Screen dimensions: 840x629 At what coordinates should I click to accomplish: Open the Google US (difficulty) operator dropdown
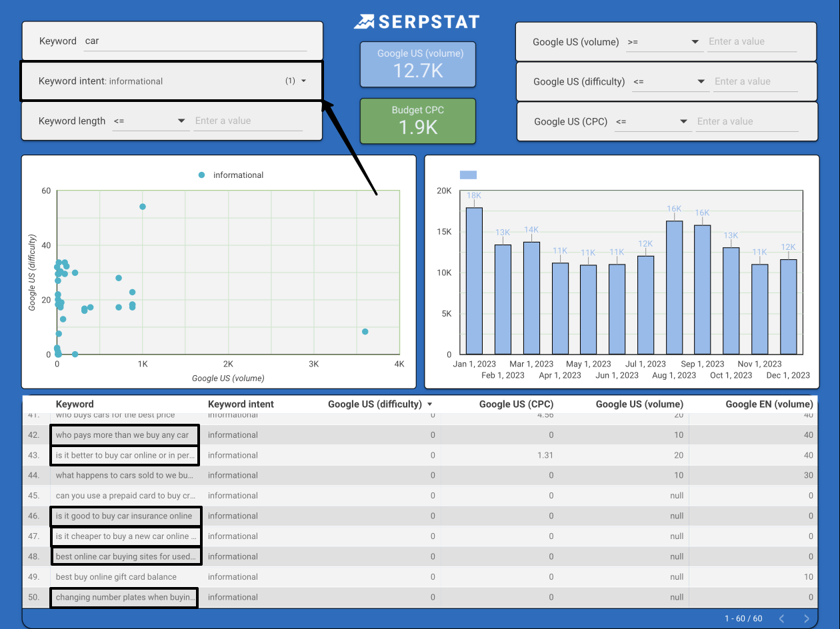700,81
